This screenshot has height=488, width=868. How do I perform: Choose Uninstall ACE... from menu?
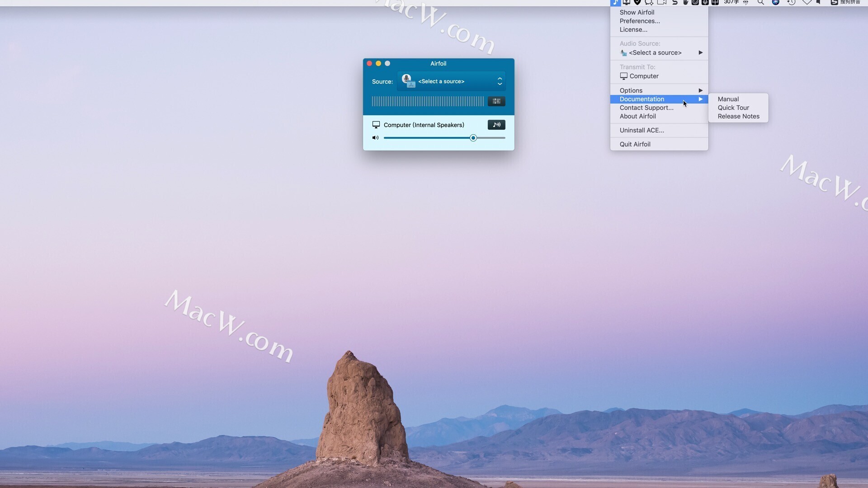[x=659, y=130]
